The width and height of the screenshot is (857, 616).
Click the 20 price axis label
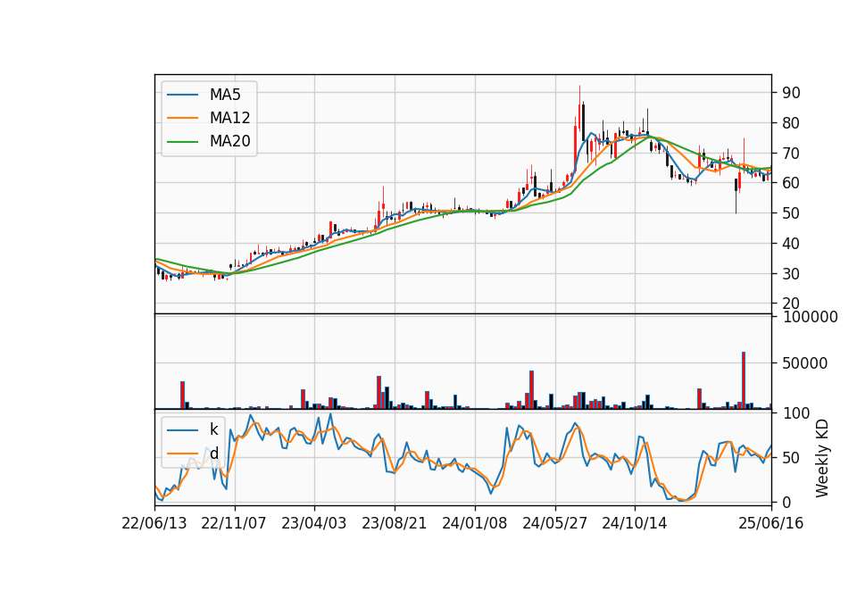[x=791, y=304]
